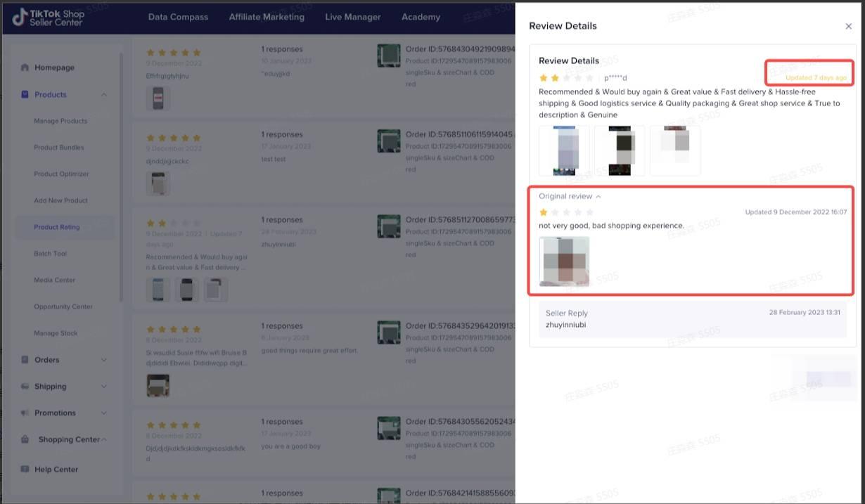Expand the Shipping sidebar section
The width and height of the screenshot is (865, 504).
coord(104,387)
